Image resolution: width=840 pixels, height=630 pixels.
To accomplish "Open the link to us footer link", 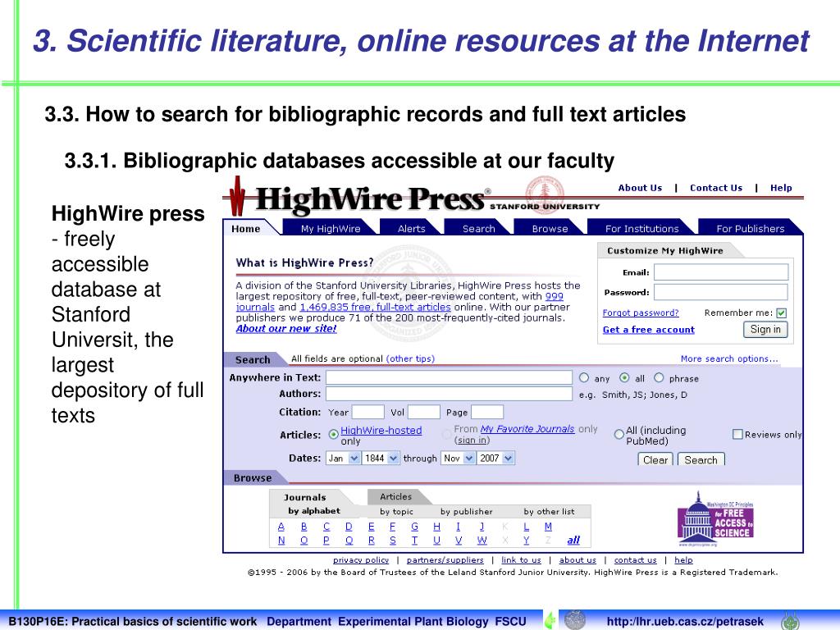I will pos(521,559).
